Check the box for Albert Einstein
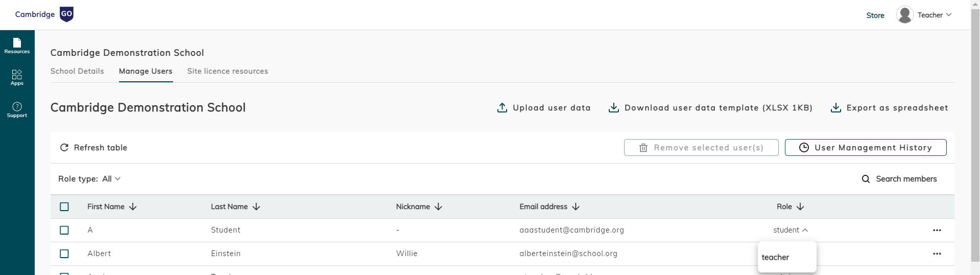 pyautogui.click(x=64, y=254)
